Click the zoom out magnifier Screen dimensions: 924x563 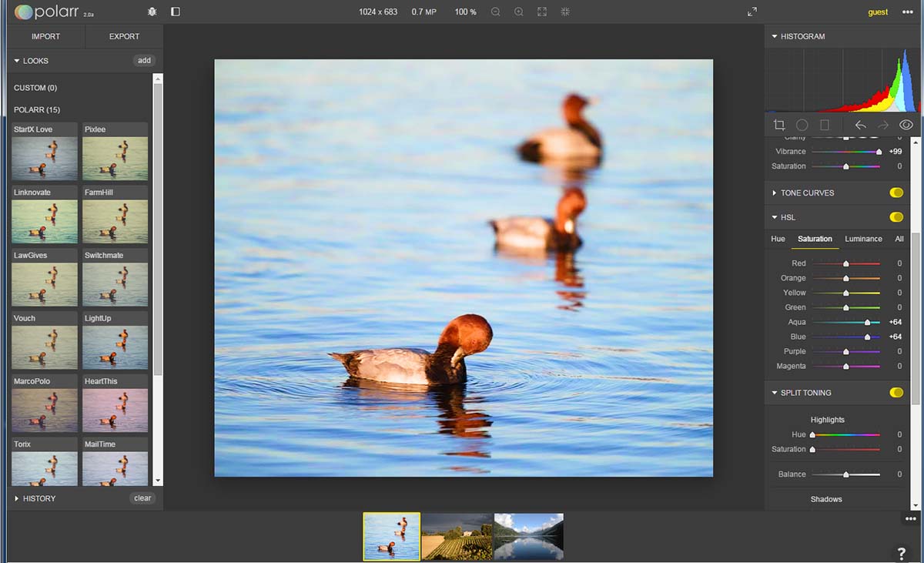pos(495,12)
